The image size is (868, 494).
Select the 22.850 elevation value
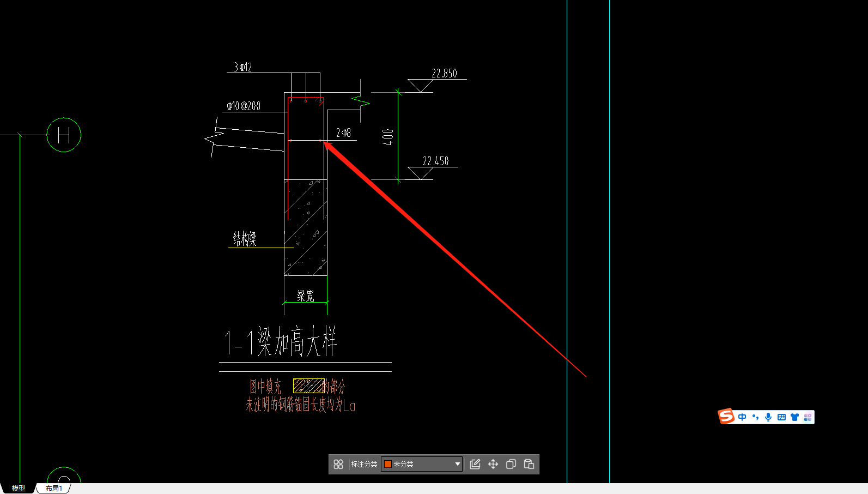[444, 74]
